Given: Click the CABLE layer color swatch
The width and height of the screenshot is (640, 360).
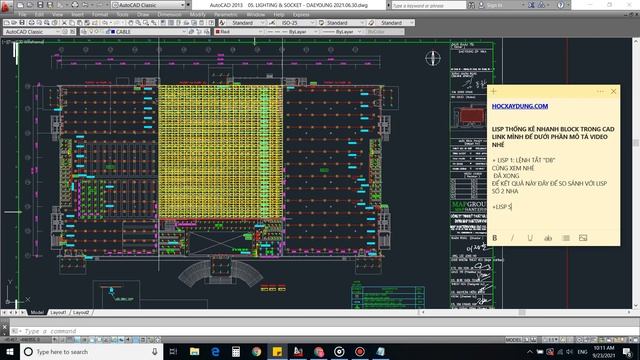Looking at the screenshot, I should 113,31.
